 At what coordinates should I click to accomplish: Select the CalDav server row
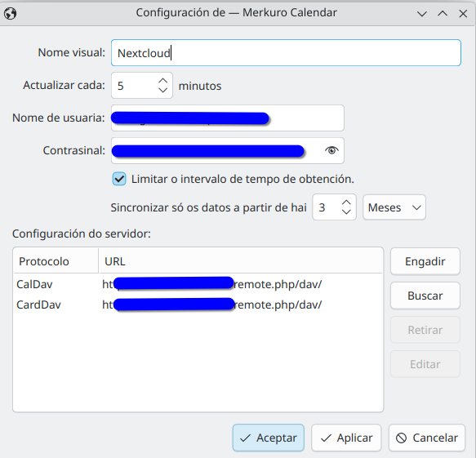coord(198,284)
